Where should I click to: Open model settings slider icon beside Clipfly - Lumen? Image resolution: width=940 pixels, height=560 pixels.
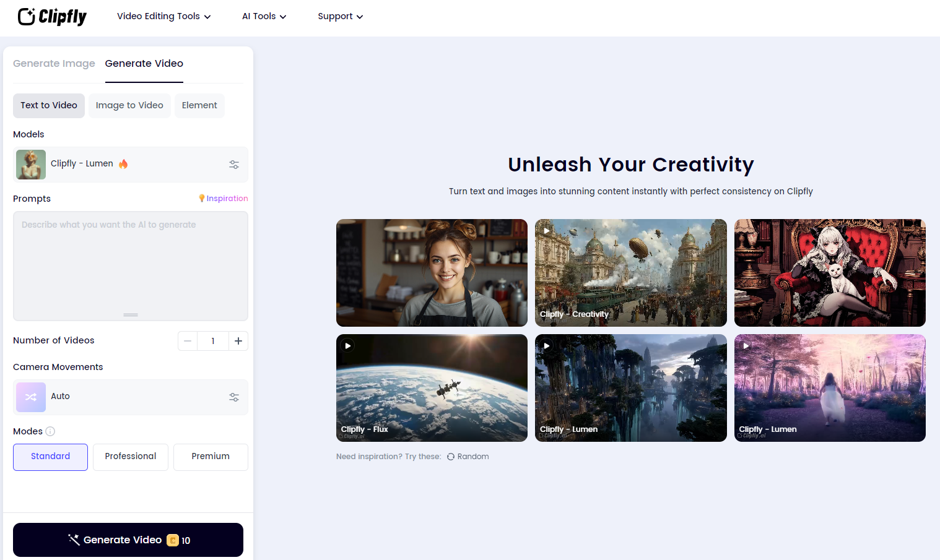234,165
